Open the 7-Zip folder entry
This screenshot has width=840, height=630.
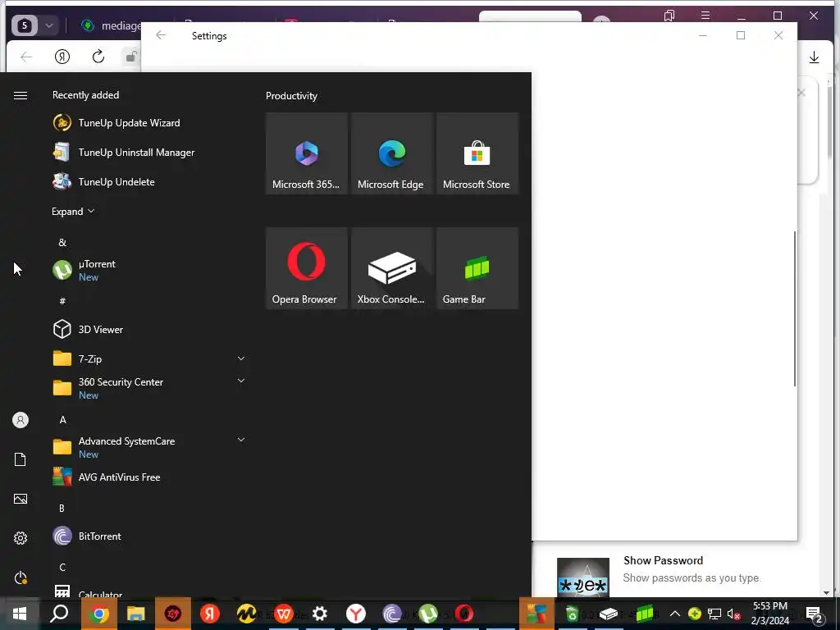tap(90, 359)
